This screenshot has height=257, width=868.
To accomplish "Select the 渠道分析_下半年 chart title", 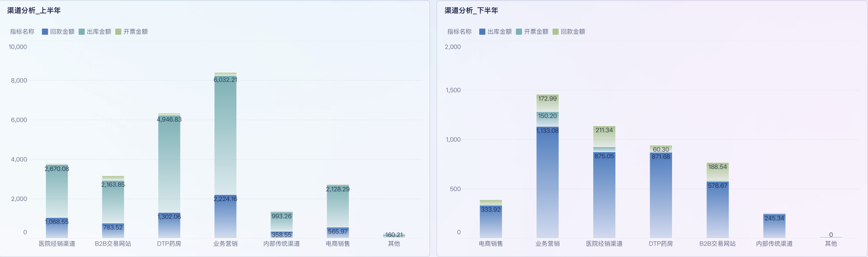I will click(471, 10).
